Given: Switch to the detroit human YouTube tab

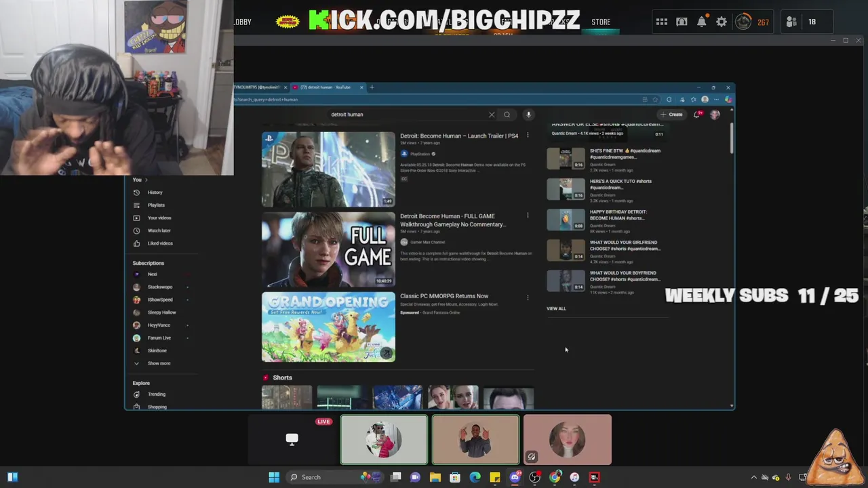Looking at the screenshot, I should pyautogui.click(x=329, y=87).
